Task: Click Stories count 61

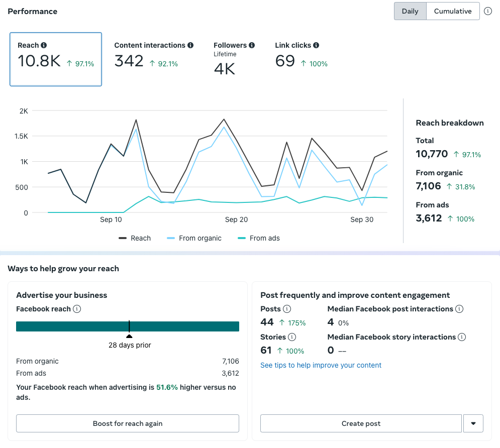Action: coord(266,350)
